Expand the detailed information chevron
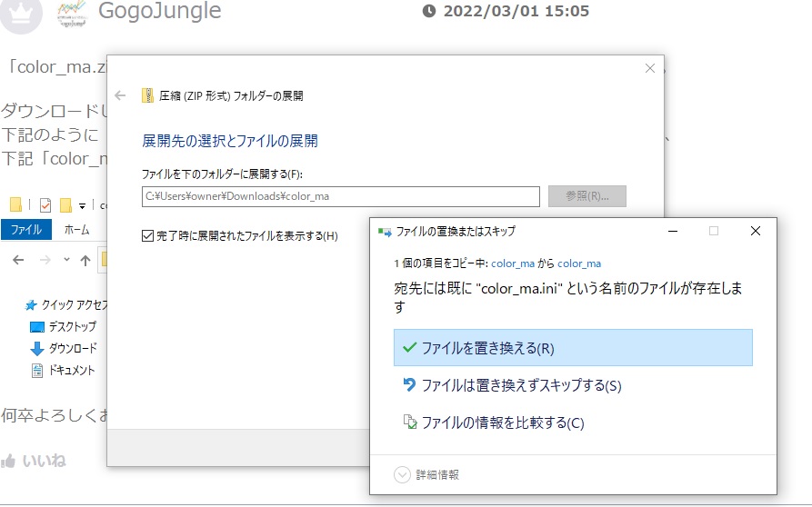812x507 pixels. [402, 474]
